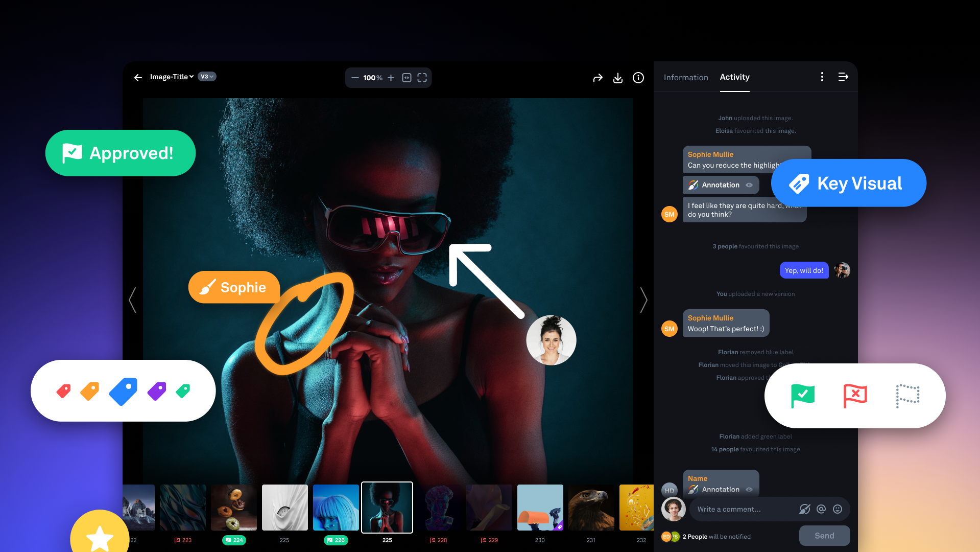Click the @ mention icon
This screenshot has height=552, width=980.
tap(821, 509)
